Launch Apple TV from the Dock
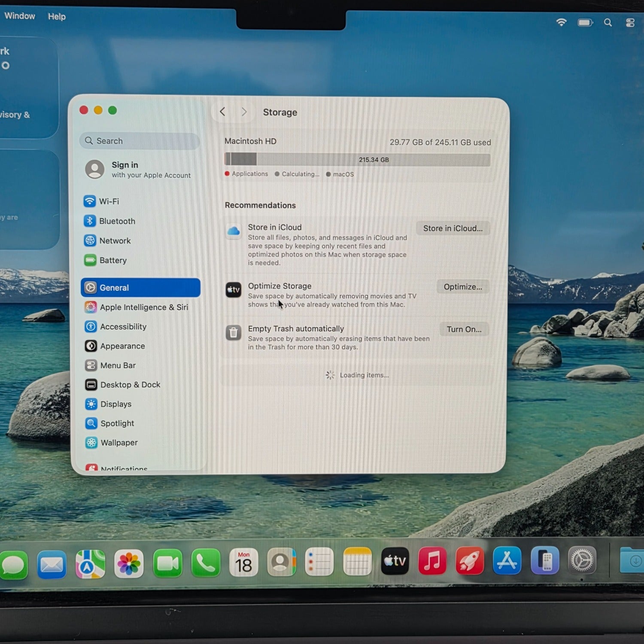 [x=395, y=561]
